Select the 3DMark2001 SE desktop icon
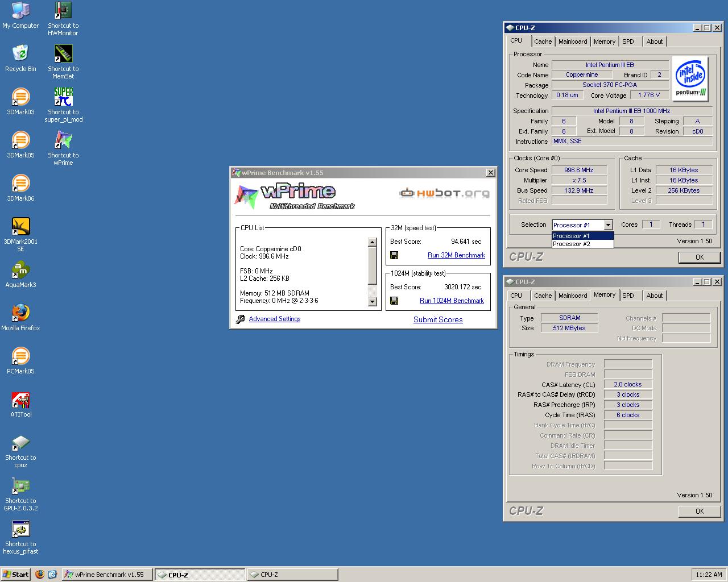 (x=20, y=235)
